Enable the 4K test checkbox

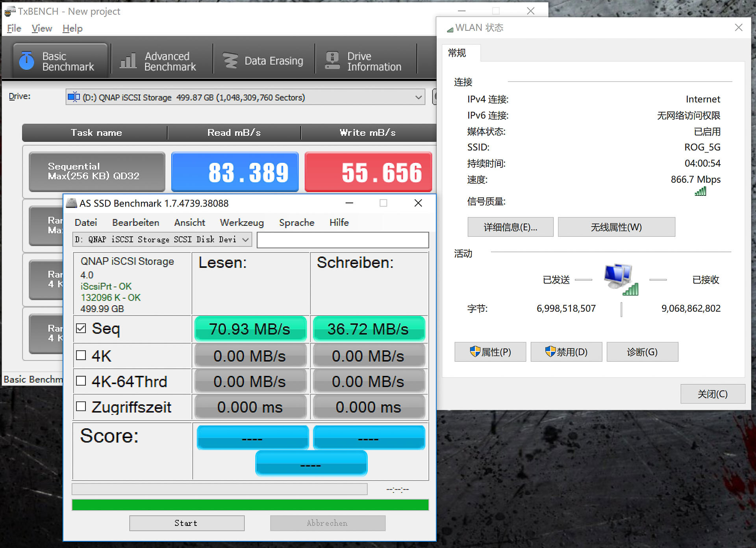pyautogui.click(x=81, y=355)
